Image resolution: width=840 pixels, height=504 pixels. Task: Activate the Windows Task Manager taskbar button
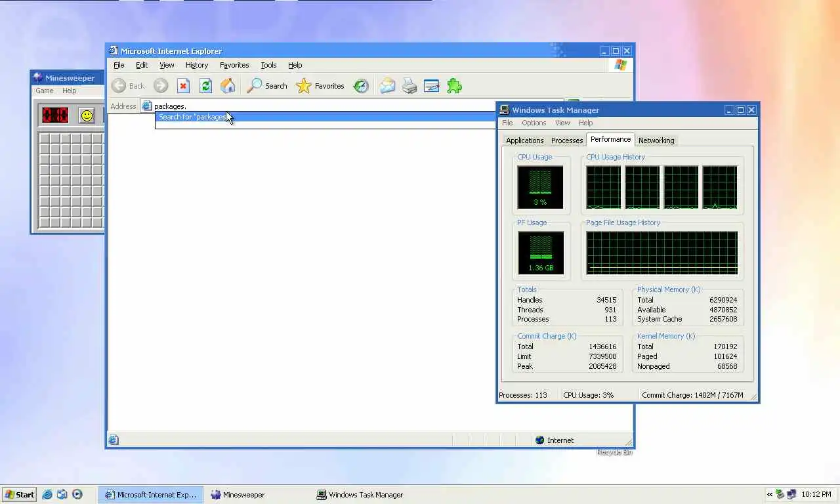tap(363, 495)
